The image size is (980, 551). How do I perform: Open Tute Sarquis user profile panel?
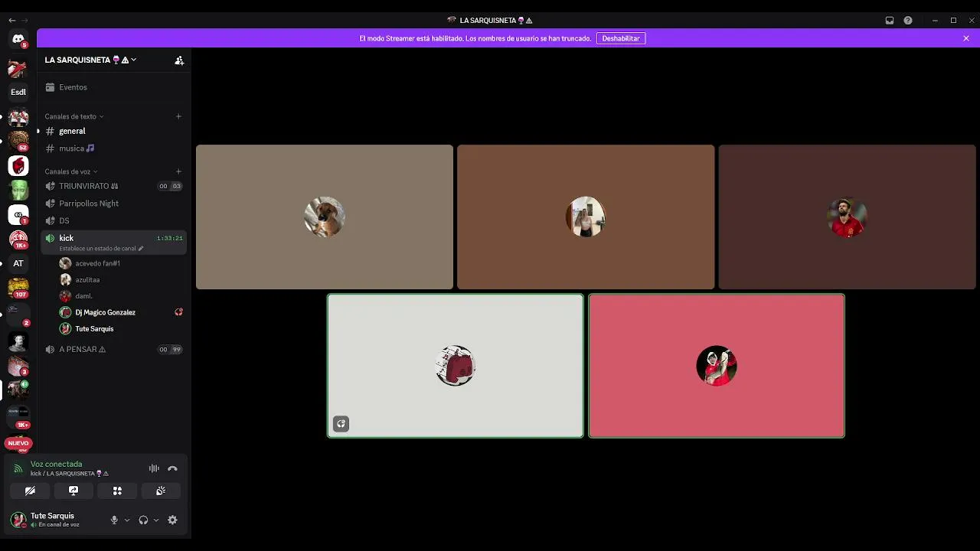click(x=55, y=520)
